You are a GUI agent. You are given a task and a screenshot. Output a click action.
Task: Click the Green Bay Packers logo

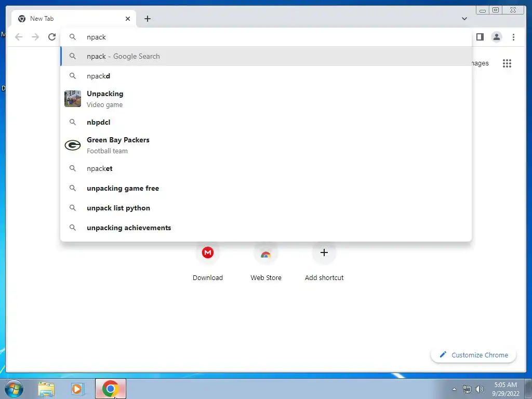tap(73, 145)
